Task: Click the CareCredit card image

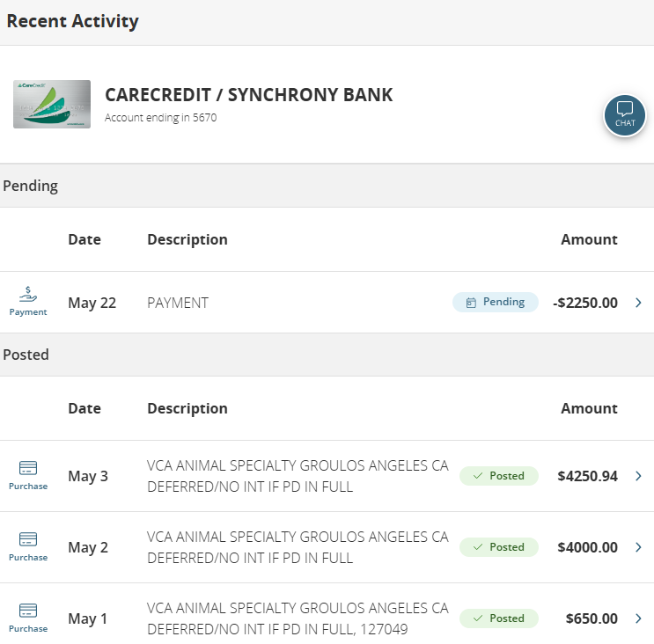Action: 52,104
